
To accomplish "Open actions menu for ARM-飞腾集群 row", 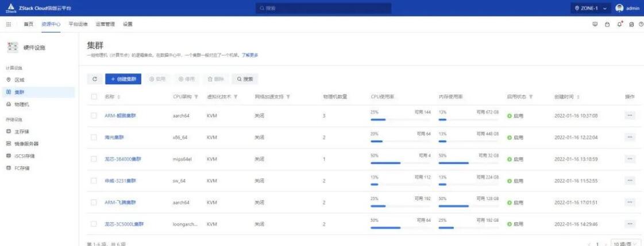I will pyautogui.click(x=630, y=202).
